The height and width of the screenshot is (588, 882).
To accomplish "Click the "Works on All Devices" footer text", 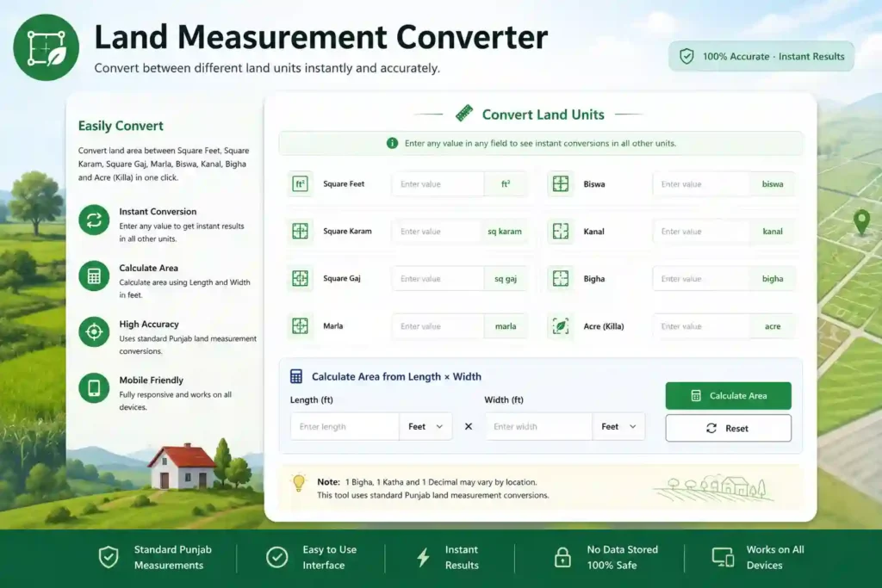I will 775,557.
